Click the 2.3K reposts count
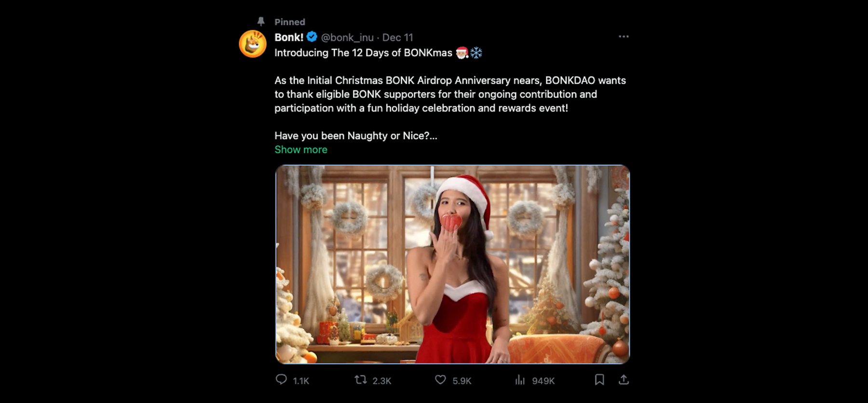 (382, 381)
